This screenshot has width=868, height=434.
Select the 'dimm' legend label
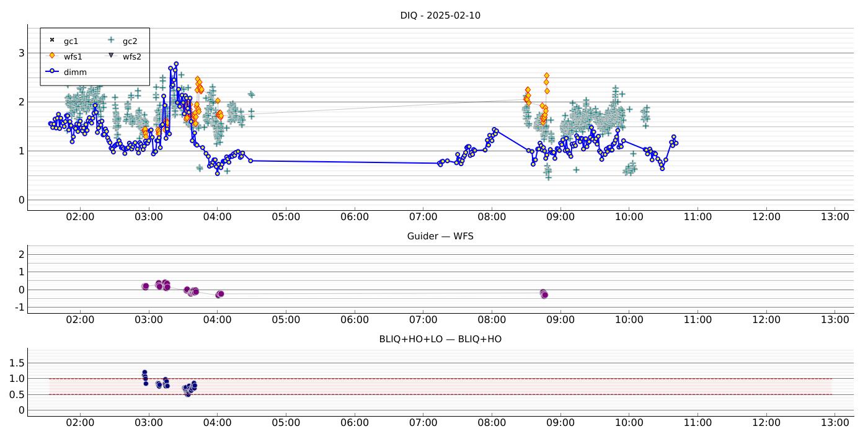pyautogui.click(x=75, y=72)
